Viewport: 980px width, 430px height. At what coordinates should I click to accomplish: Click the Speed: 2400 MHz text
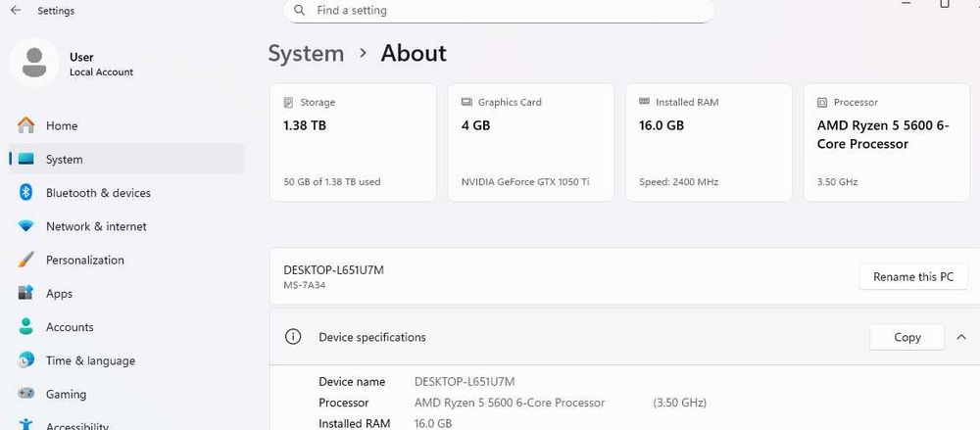click(x=679, y=182)
